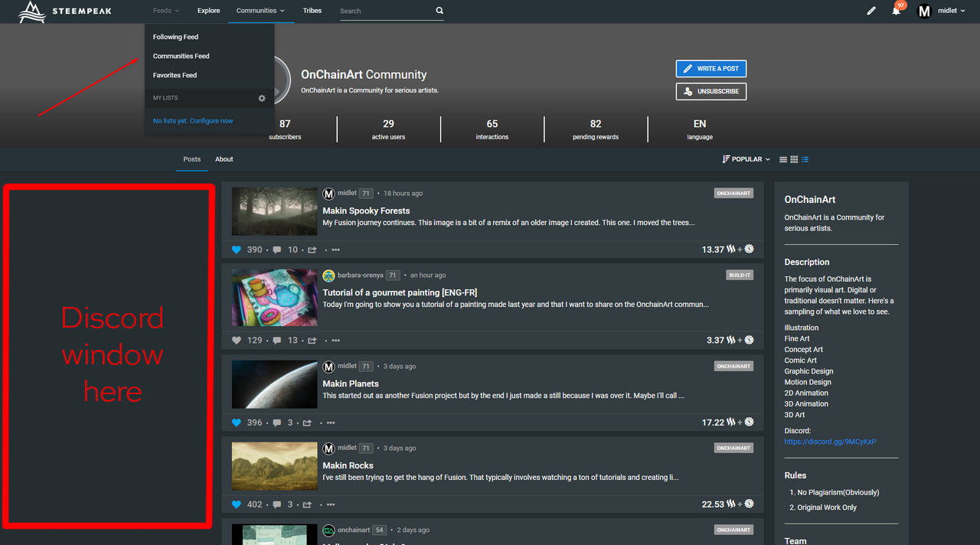Open the midlet account dropdown
This screenshot has width=980, height=545.
point(942,11)
